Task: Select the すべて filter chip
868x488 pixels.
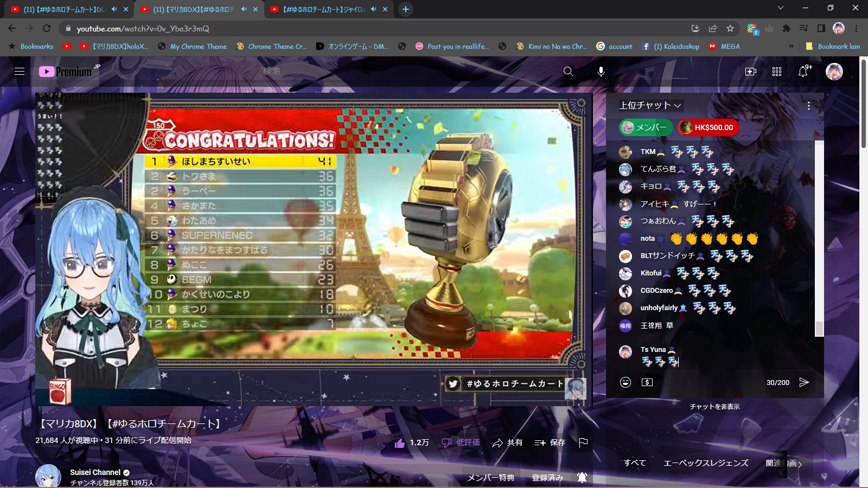Action: (635, 463)
